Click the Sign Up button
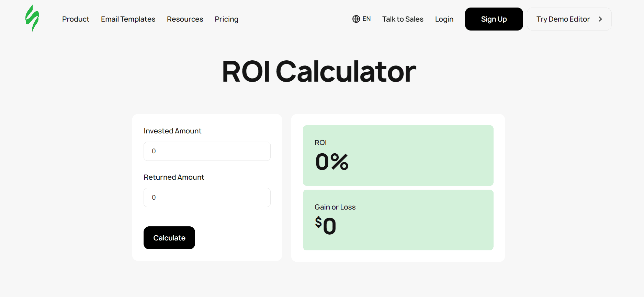644x297 pixels. click(x=494, y=19)
